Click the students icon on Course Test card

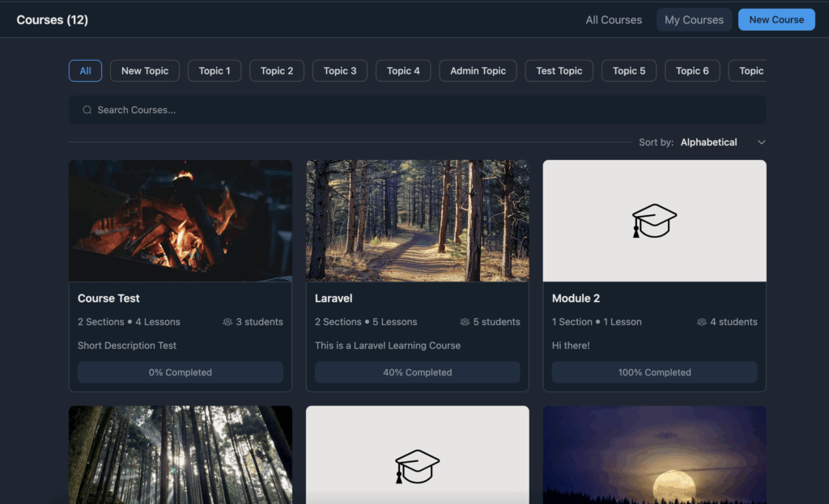pyautogui.click(x=227, y=321)
